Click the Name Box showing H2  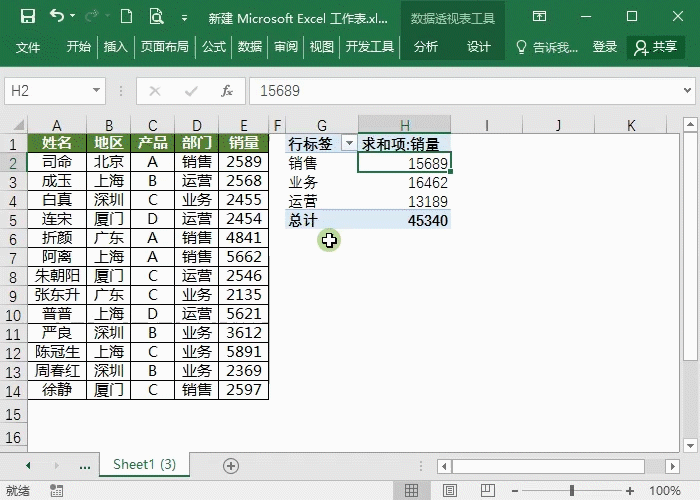(x=48, y=91)
